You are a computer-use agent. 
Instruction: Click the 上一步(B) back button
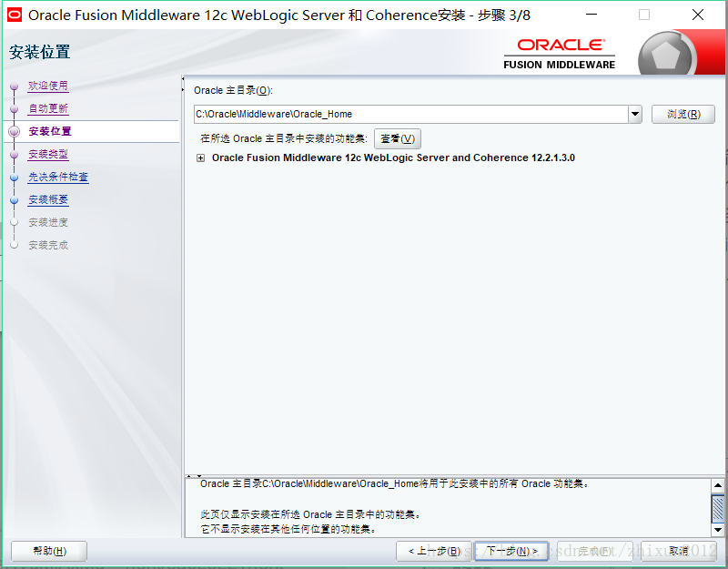(434, 551)
